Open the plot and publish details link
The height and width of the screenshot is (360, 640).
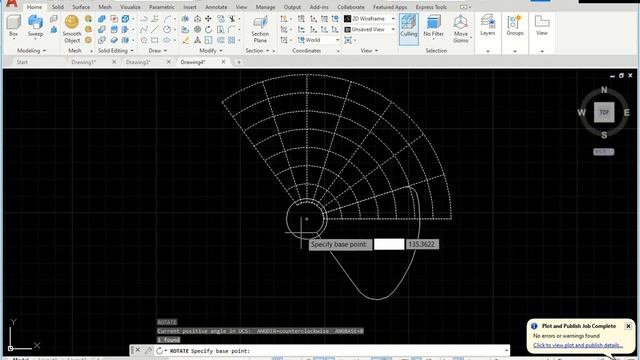click(578, 345)
